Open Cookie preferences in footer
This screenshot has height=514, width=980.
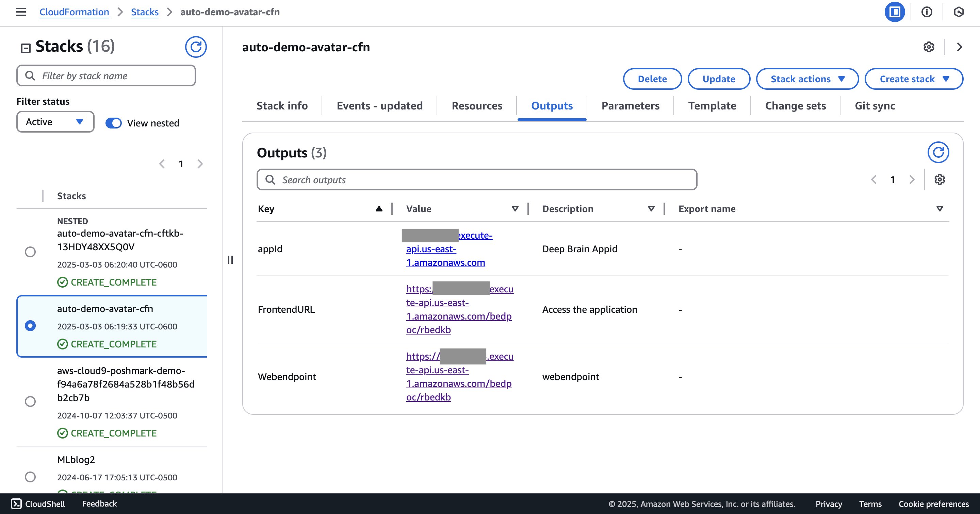coord(934,504)
